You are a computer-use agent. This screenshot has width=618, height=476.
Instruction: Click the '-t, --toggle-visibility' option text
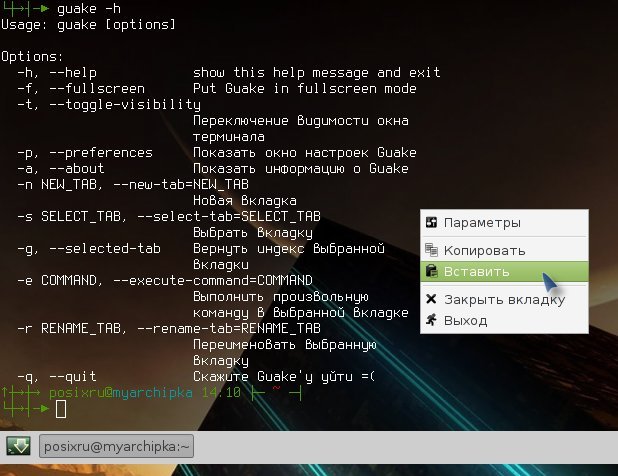pos(109,105)
